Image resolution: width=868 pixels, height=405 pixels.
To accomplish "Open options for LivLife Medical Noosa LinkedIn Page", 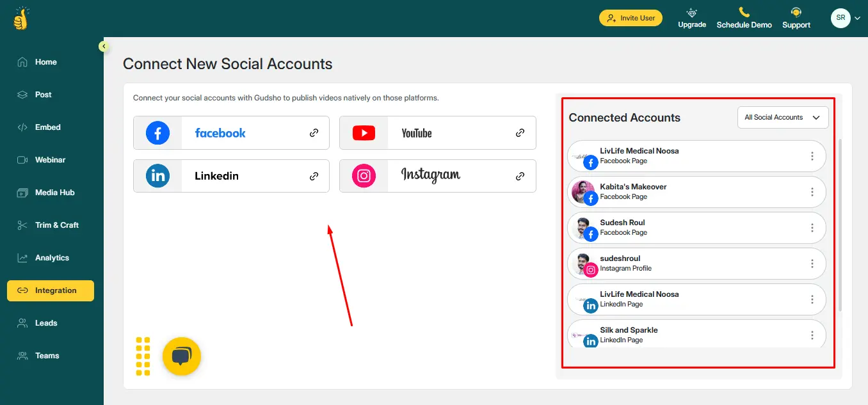I will tap(812, 299).
